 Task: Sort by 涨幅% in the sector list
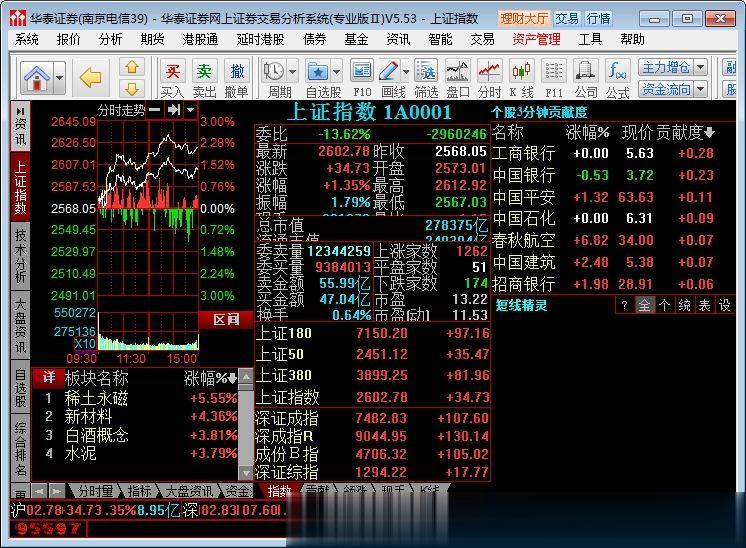[210, 379]
